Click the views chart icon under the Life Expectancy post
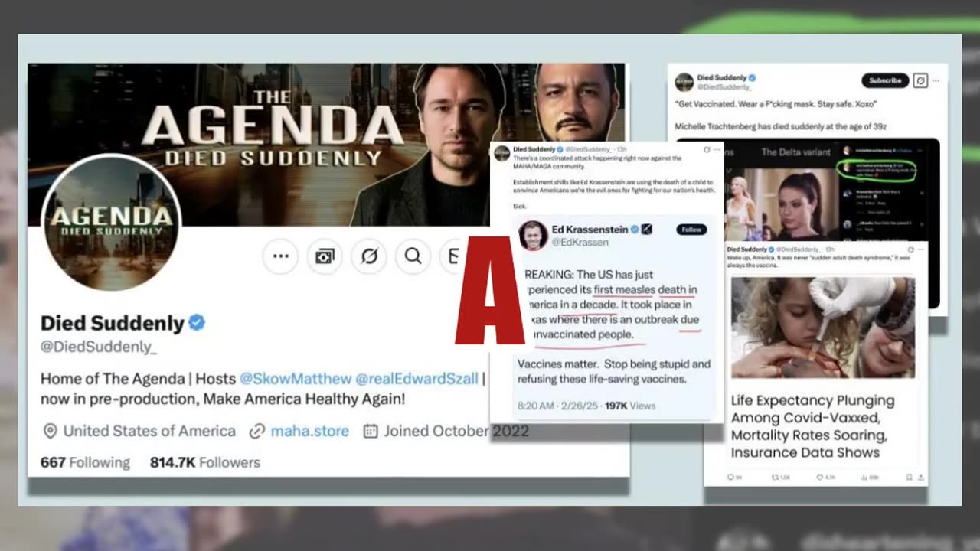This screenshot has height=551, width=980. (x=865, y=478)
